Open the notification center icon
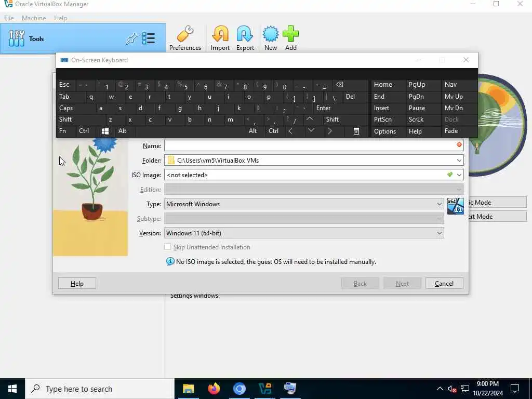This screenshot has height=399, width=532. click(515, 389)
